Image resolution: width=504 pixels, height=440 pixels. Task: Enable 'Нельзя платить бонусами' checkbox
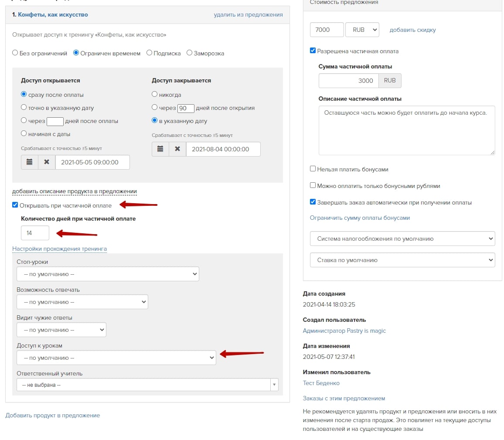click(313, 169)
